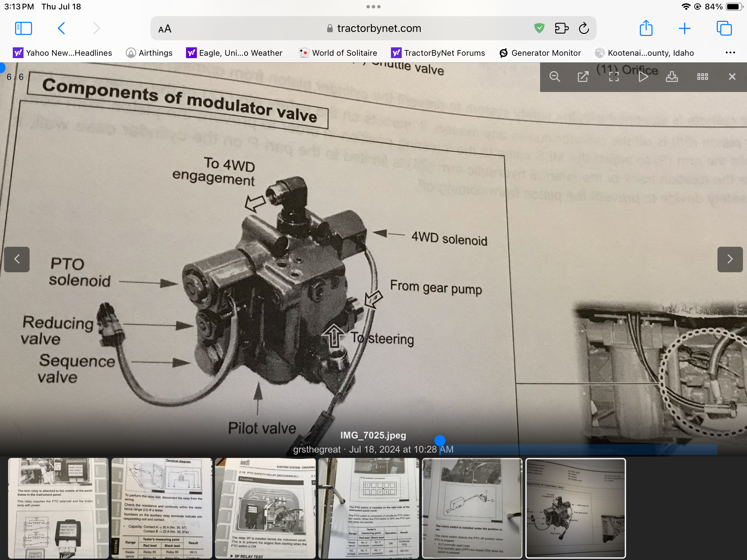Zoom out the lightbox image
Image resolution: width=747 pixels, height=560 pixels.
click(555, 77)
